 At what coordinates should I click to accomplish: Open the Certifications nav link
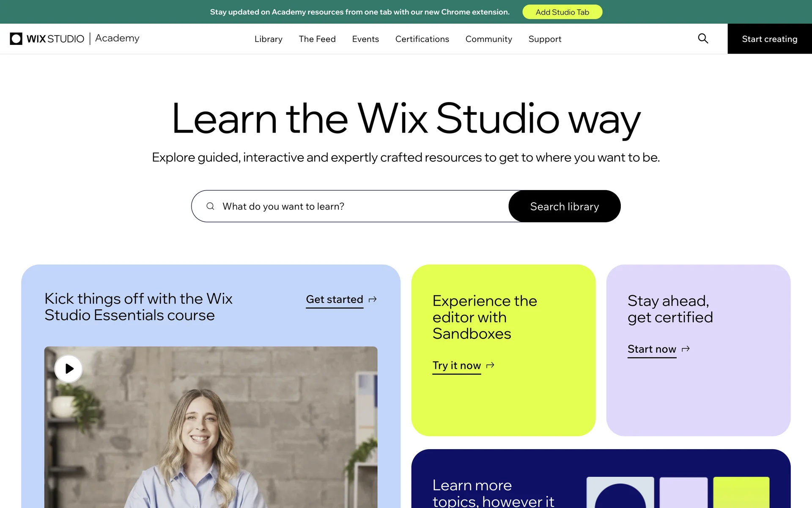422,39
